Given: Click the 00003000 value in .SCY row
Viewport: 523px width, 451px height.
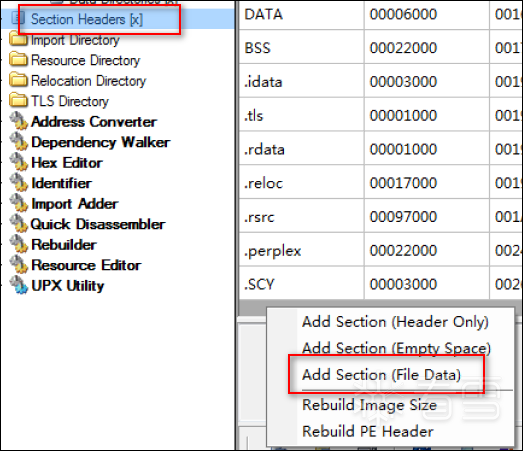Looking at the screenshot, I should [403, 284].
